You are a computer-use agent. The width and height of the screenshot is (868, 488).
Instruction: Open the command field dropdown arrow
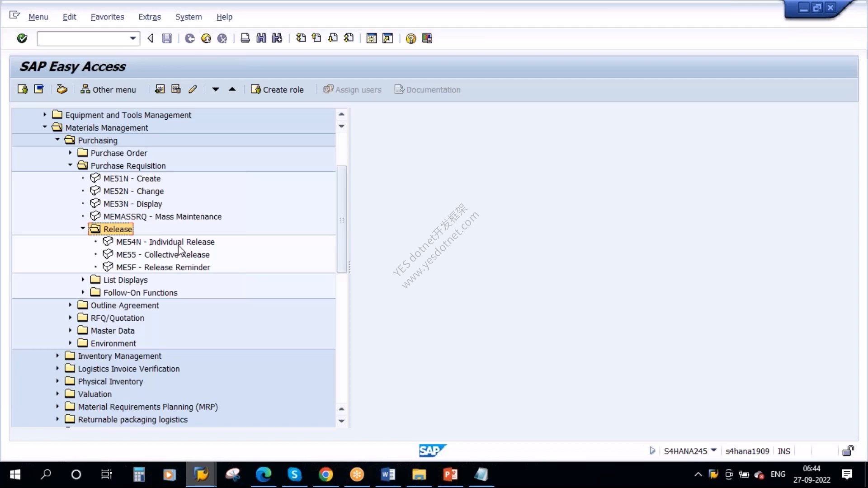133,38
